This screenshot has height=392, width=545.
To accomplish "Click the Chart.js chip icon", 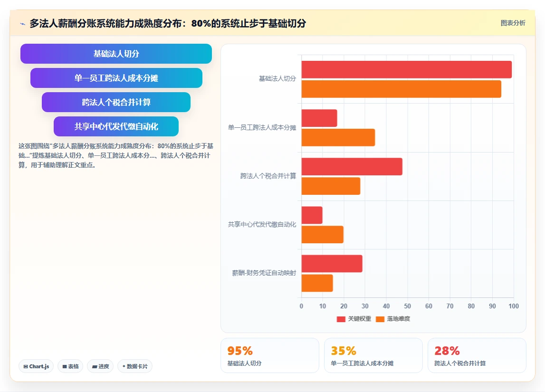I will 26,366.
